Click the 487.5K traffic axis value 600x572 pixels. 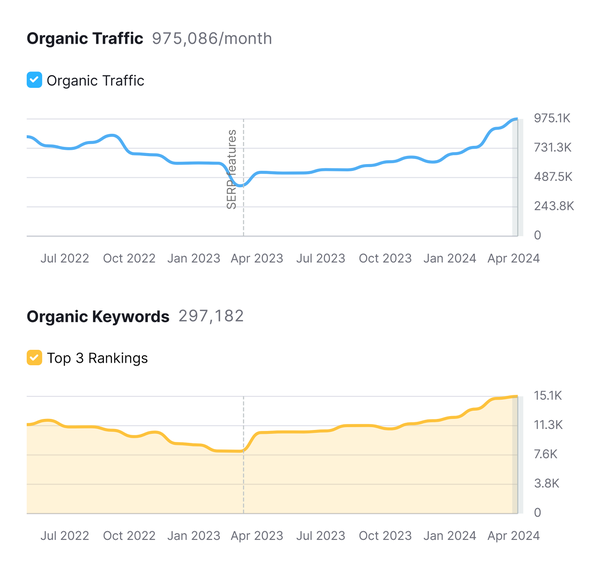pos(552,177)
